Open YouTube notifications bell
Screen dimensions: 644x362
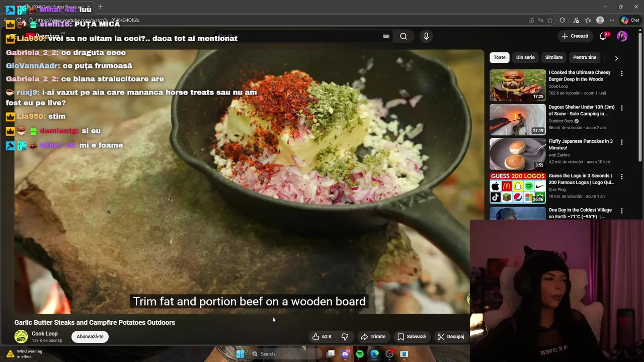(603, 36)
